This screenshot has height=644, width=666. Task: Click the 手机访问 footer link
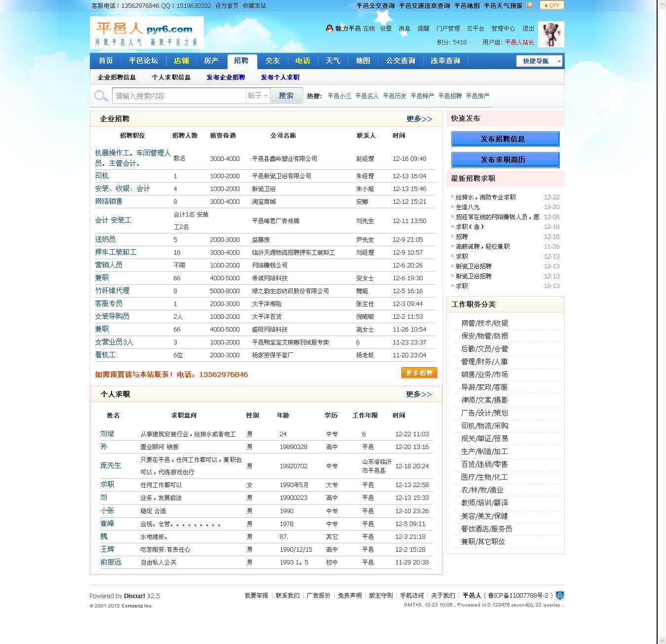[412, 596]
